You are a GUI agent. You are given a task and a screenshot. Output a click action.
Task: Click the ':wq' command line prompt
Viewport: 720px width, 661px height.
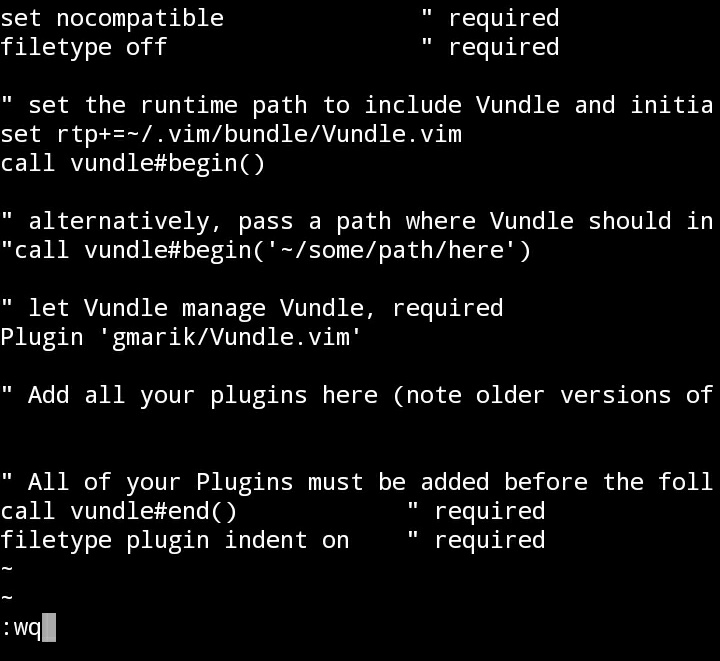[x=28, y=627]
